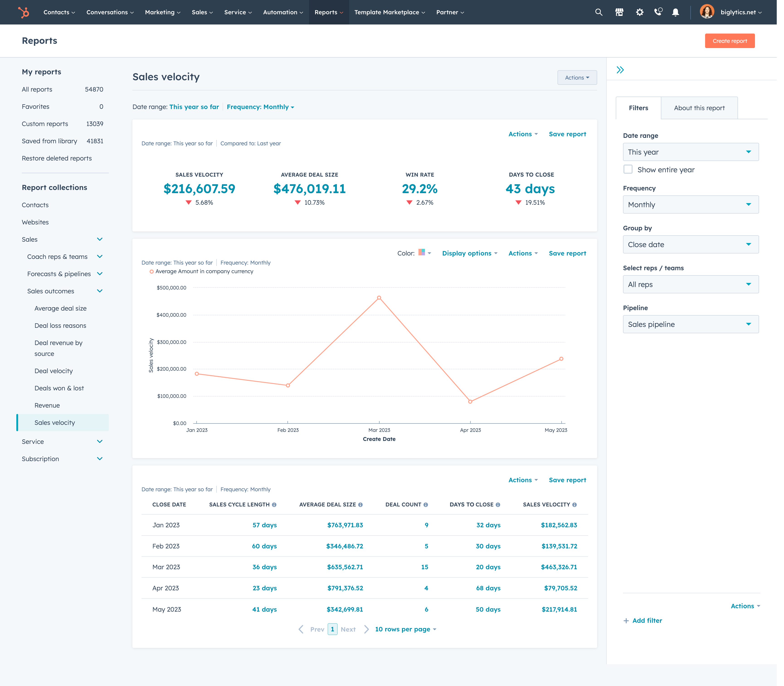Click the Create report button
The image size is (784, 686).
pos(729,41)
